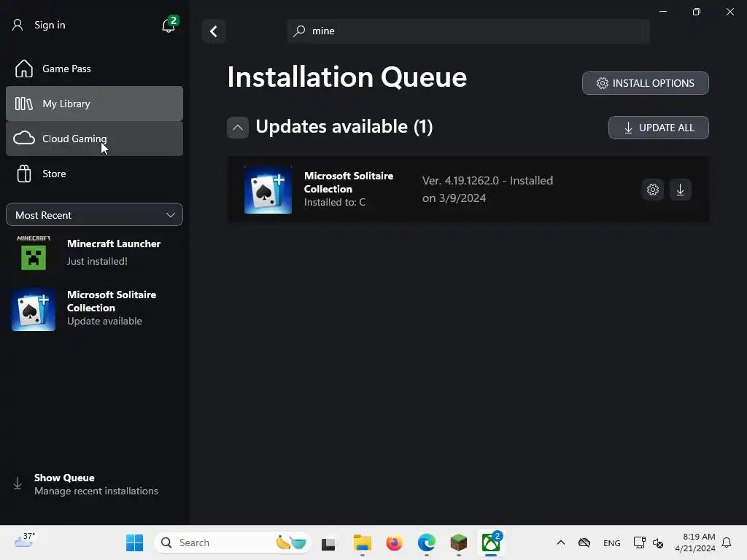This screenshot has height=560, width=747.
Task: Open the display and network tray icon
Action: [639, 542]
